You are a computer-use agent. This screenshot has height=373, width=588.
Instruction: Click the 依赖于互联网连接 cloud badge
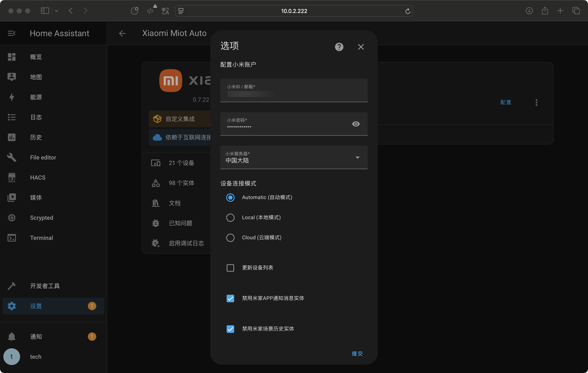point(180,137)
